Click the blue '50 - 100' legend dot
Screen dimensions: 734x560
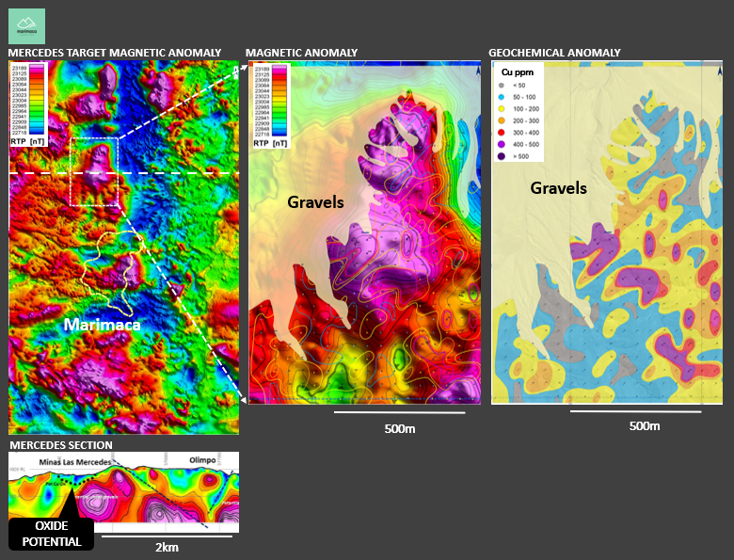(x=502, y=97)
